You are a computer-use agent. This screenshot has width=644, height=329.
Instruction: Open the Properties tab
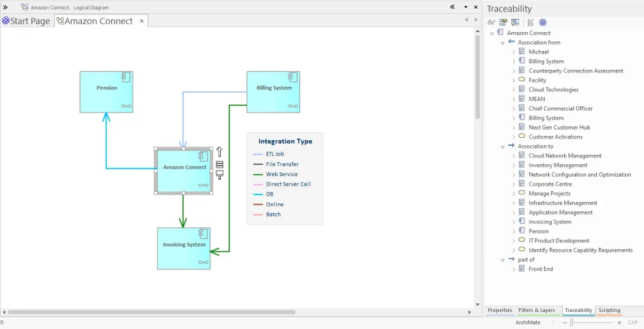click(x=500, y=311)
